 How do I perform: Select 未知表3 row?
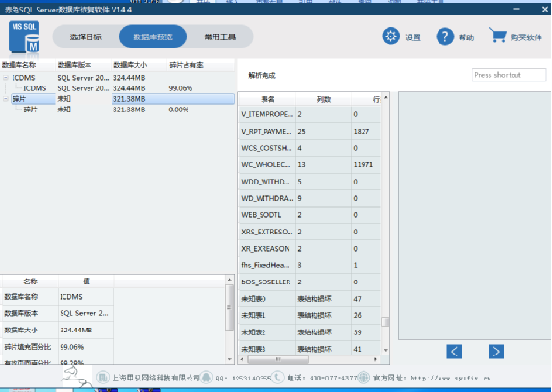(x=310, y=349)
